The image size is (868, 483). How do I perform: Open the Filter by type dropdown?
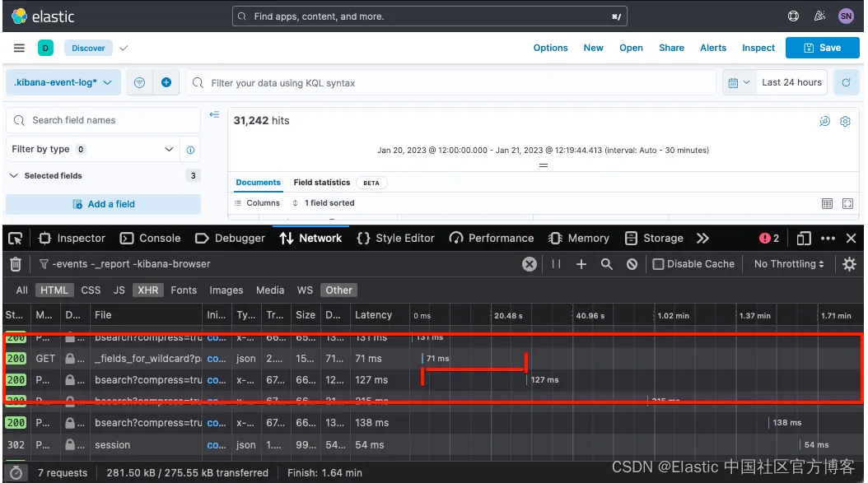pos(93,150)
